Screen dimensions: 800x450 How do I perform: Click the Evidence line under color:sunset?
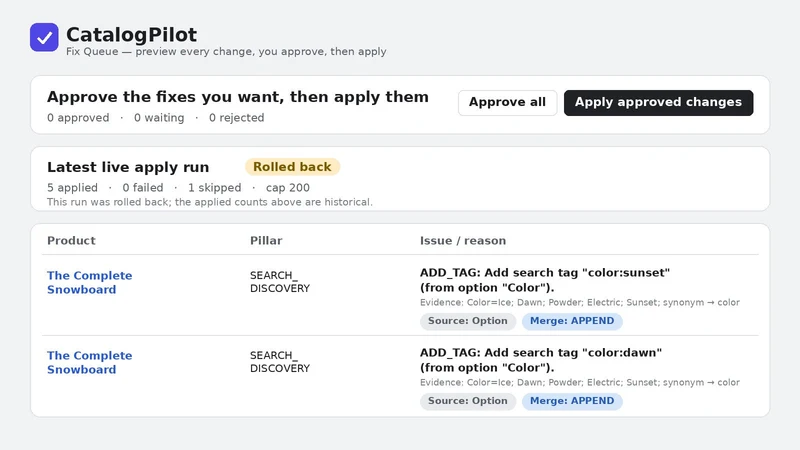(580, 303)
